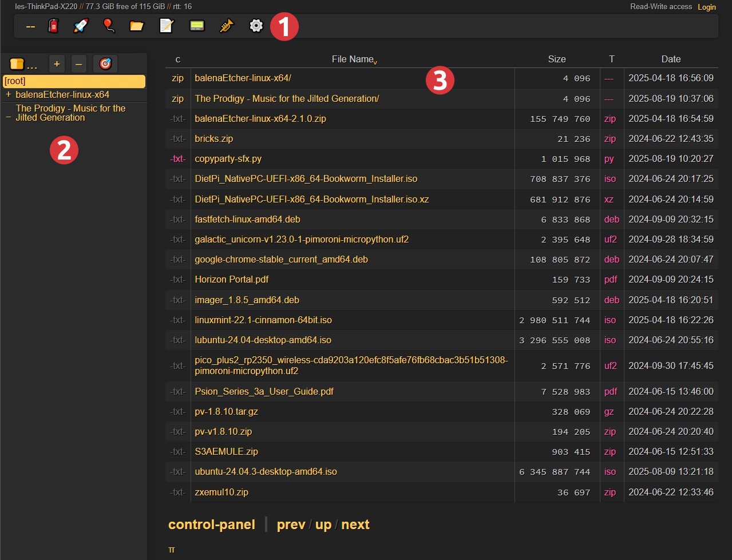Download The Prodigy folder as zip
Image resolution: width=732 pixels, height=560 pixels.
point(178,99)
